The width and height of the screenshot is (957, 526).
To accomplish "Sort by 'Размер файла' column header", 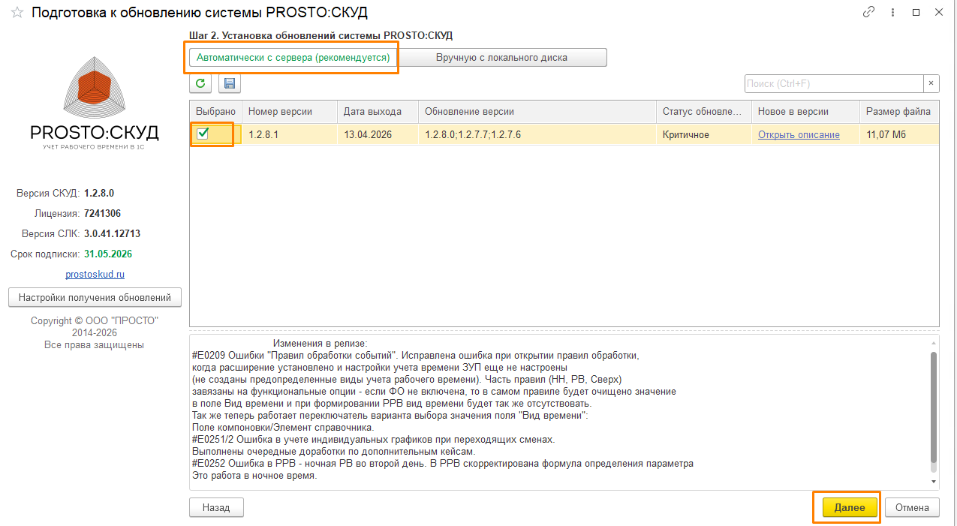I will pyautogui.click(x=899, y=112).
